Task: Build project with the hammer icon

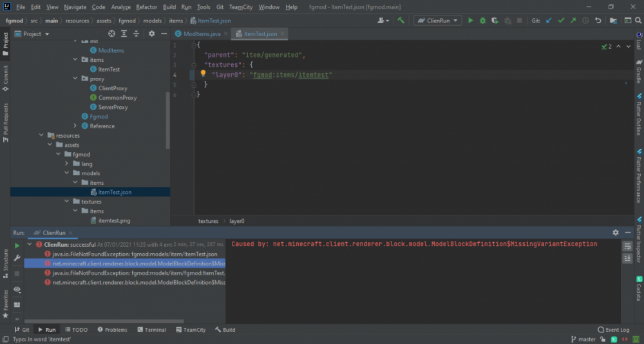Action: coord(401,20)
